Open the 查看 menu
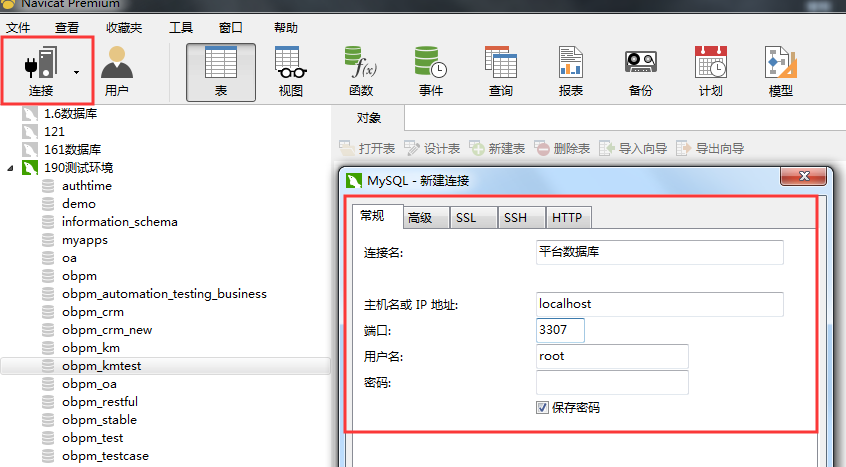The width and height of the screenshot is (846, 467). click(67, 28)
